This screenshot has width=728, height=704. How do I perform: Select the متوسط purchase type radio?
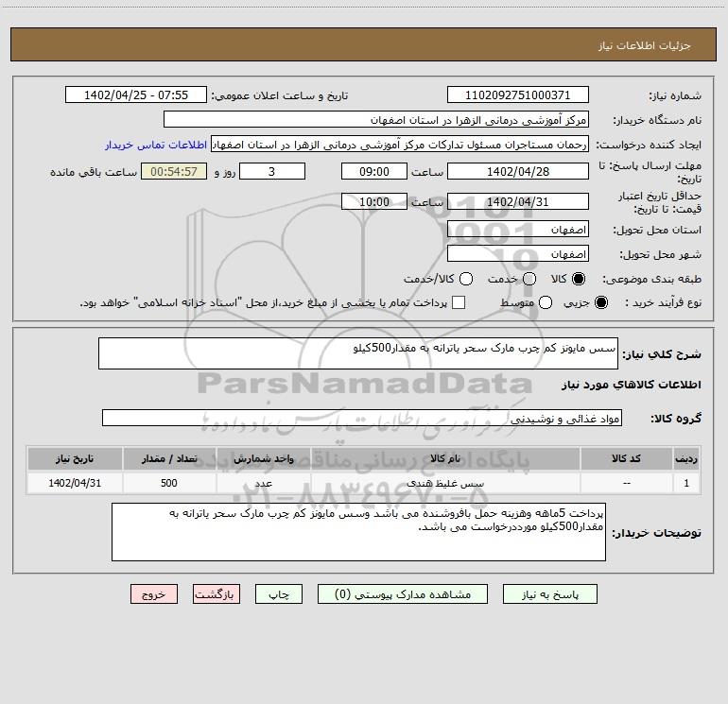[x=546, y=302]
